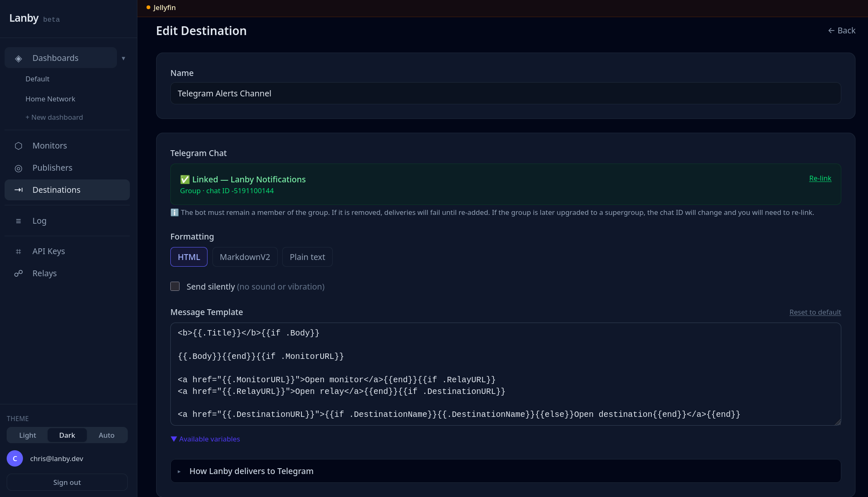The image size is (868, 497).
Task: Switch theme to Light
Action: 28,435
